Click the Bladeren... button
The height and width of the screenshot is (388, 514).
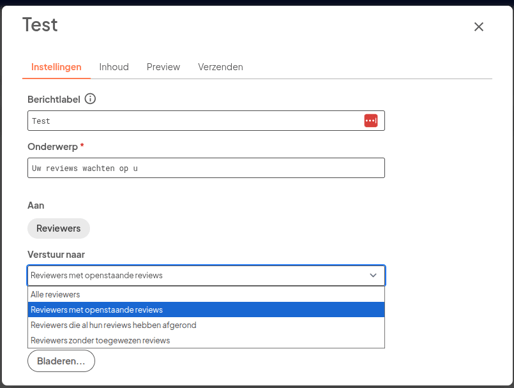[x=61, y=361]
